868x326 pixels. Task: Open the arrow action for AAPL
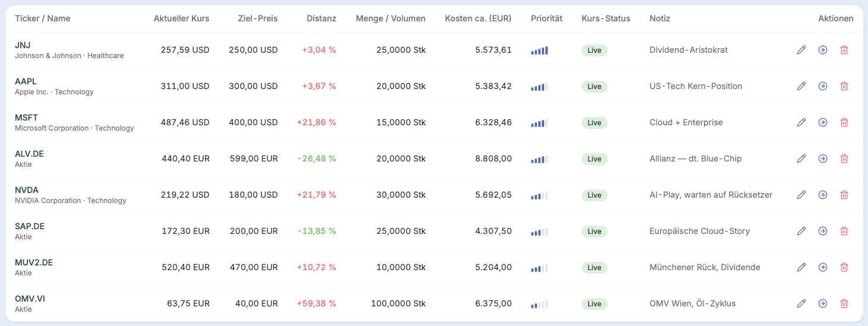click(823, 87)
